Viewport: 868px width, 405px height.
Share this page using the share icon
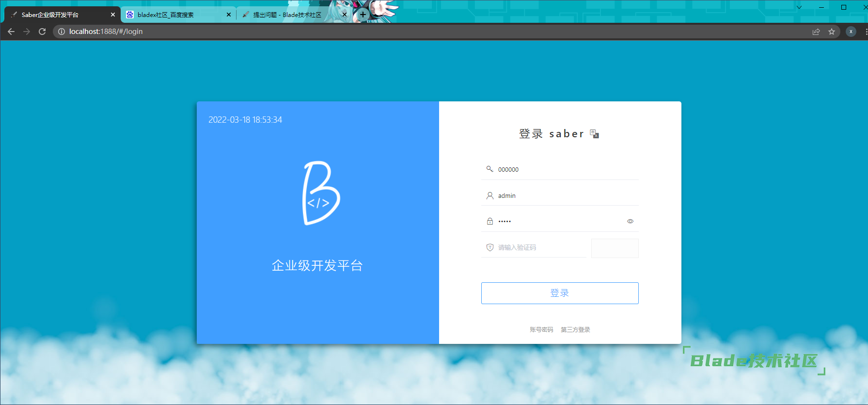[x=816, y=32]
